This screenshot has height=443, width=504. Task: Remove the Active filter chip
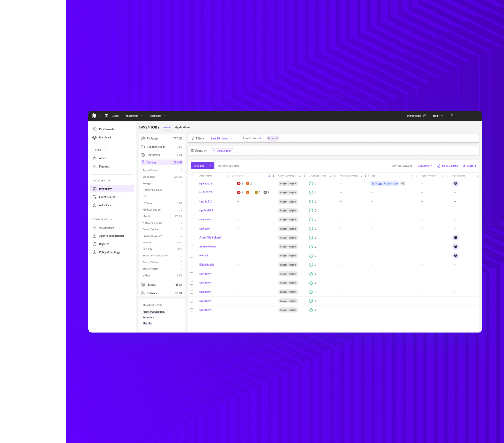(276, 138)
